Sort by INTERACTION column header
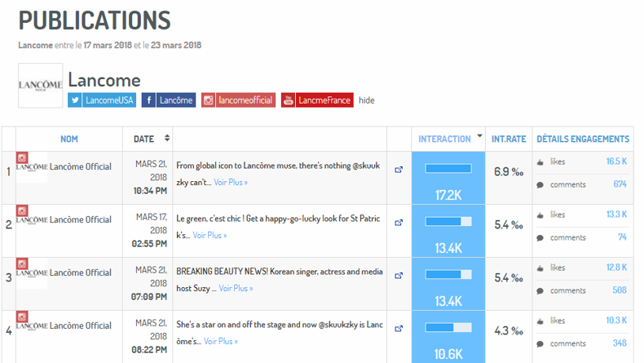 click(444, 139)
